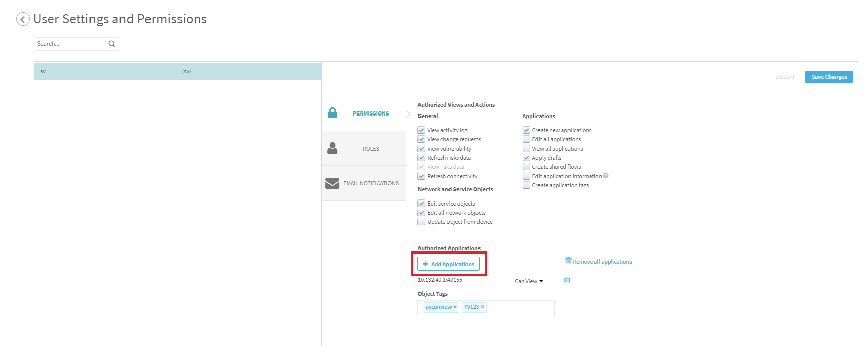
Task: Enable Create shared flows checkbox
Action: pyautogui.click(x=526, y=167)
